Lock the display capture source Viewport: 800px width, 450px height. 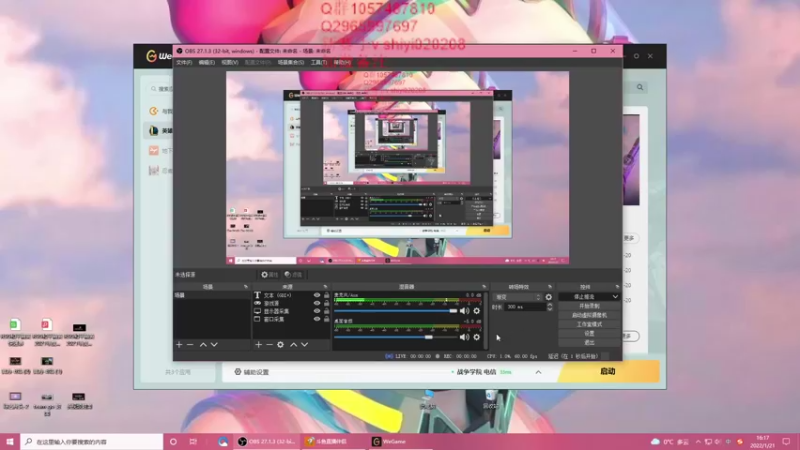click(x=327, y=311)
